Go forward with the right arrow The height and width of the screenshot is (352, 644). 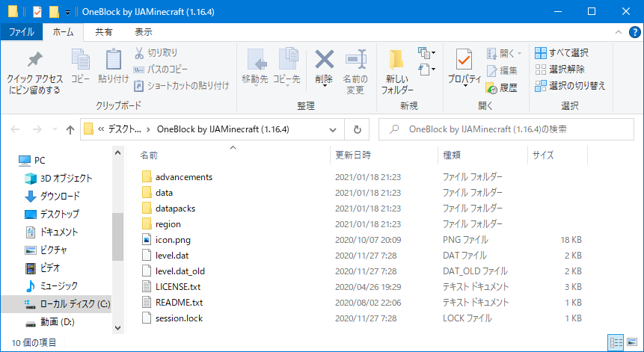click(37, 129)
